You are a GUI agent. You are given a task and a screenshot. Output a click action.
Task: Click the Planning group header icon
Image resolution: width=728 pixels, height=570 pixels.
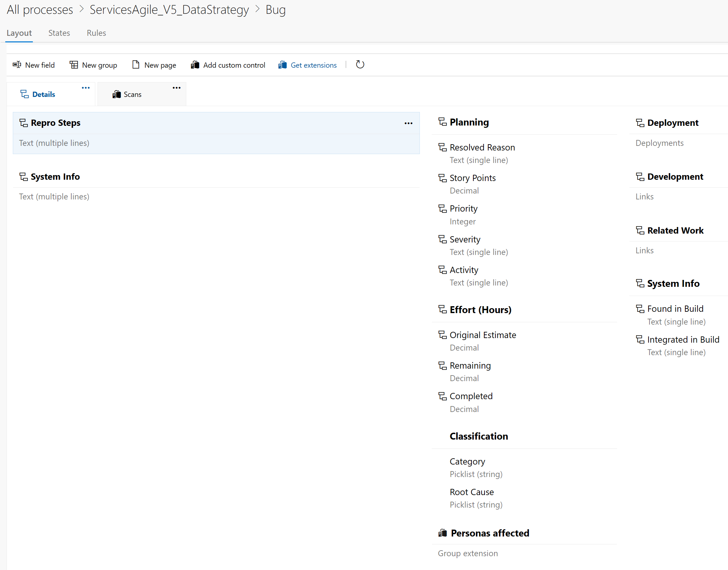443,122
